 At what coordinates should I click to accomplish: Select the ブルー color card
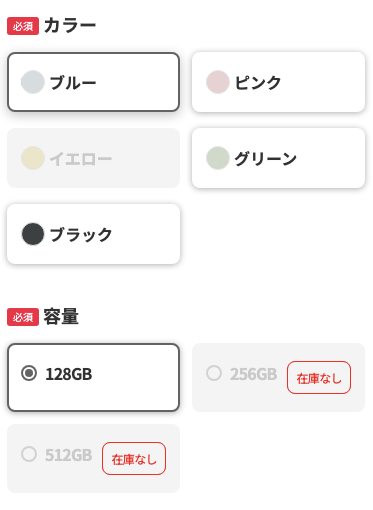(93, 82)
